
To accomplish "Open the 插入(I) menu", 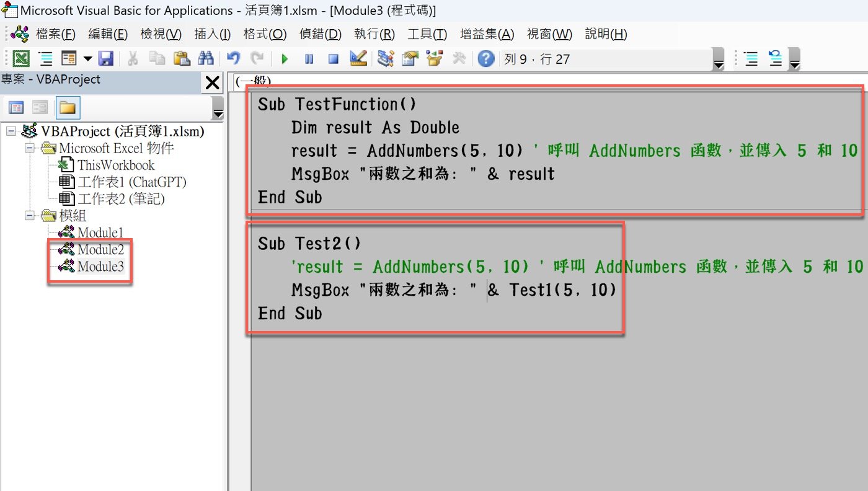I will (x=212, y=34).
